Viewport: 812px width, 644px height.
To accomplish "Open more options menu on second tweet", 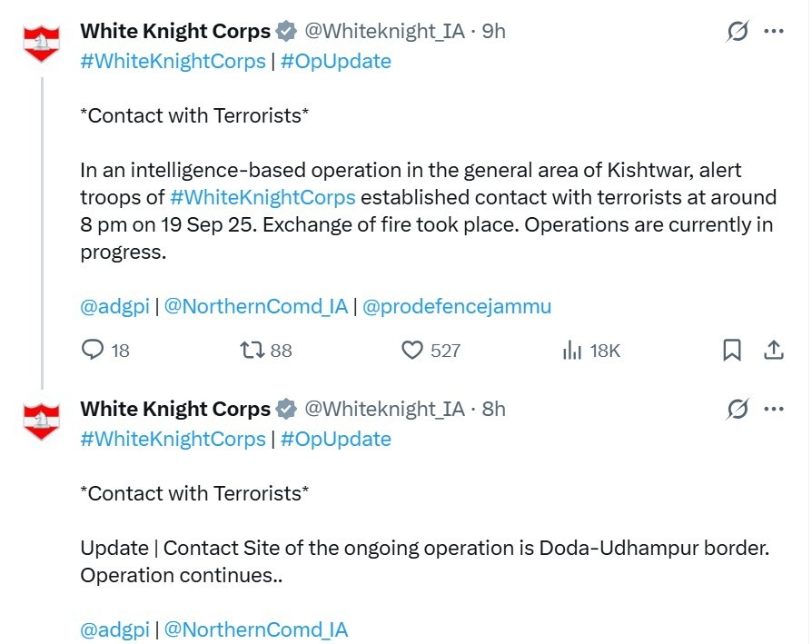I will (774, 410).
